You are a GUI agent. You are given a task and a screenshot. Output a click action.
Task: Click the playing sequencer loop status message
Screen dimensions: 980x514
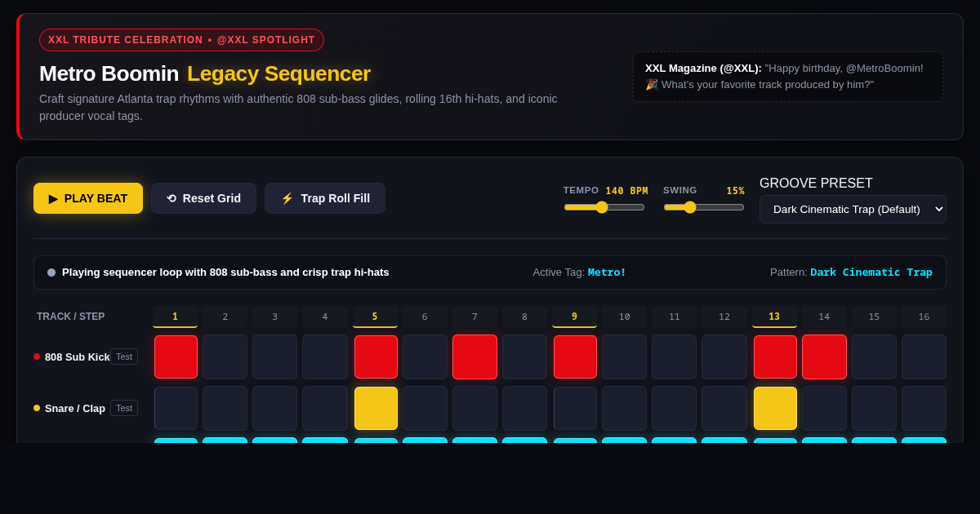pyautogui.click(x=225, y=273)
